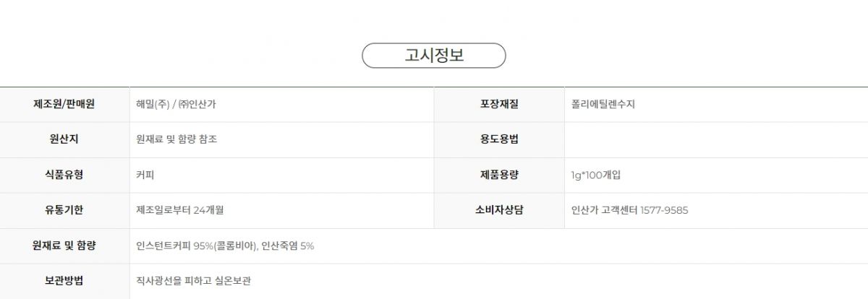This screenshot has height=299, width=868.
Task: Select the 원재료 및 함량 label in left column
Action: (x=64, y=246)
